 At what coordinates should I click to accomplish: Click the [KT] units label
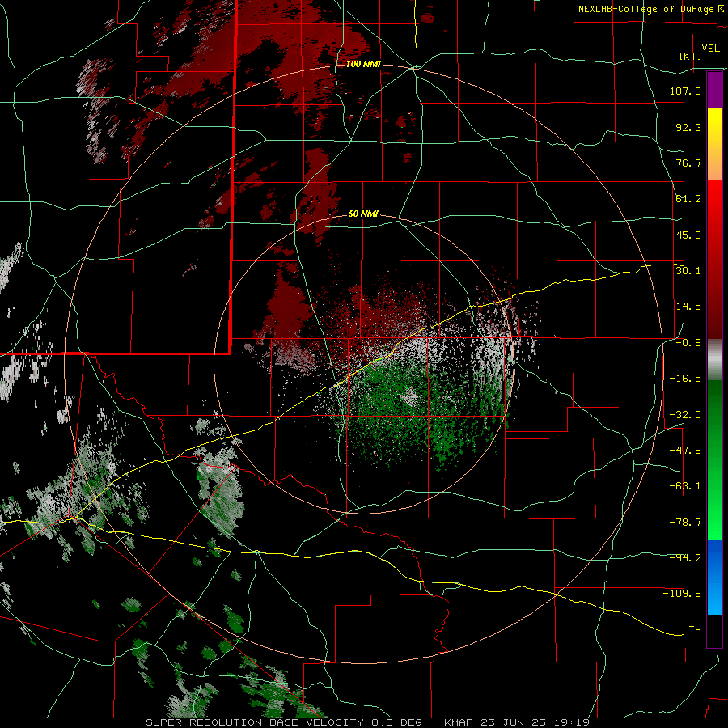[x=691, y=56]
